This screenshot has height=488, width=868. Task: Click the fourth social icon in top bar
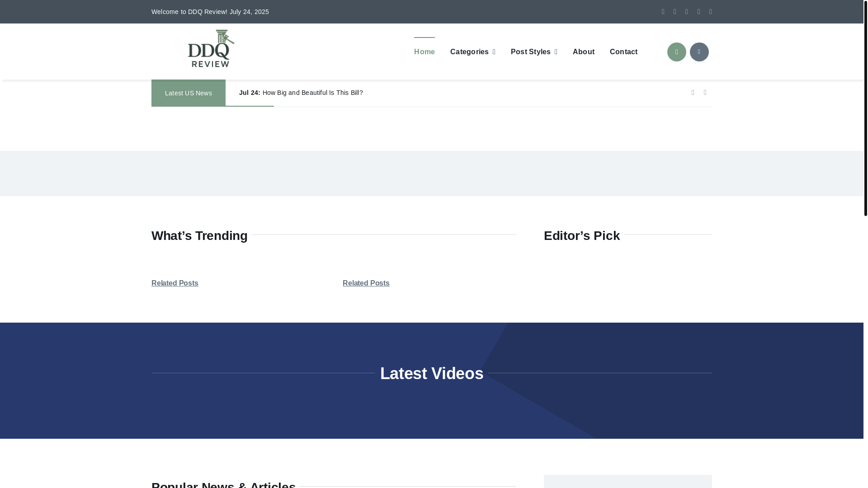(x=698, y=12)
